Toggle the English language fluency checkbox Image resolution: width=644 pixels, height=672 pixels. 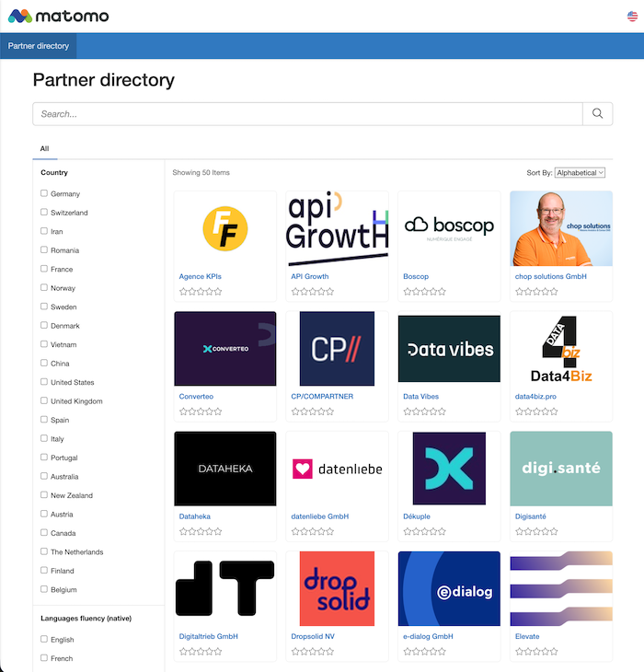[x=44, y=639]
